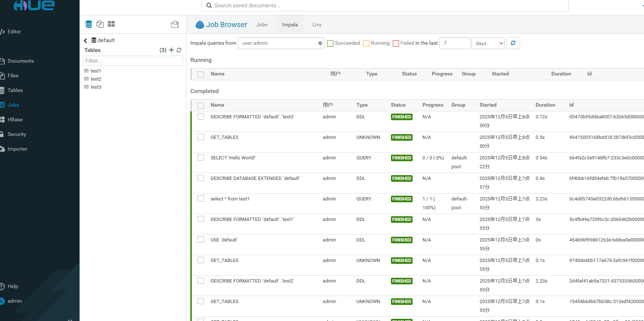Check the SELECT 'Hello World!' query row
644x321 pixels.
click(x=201, y=158)
